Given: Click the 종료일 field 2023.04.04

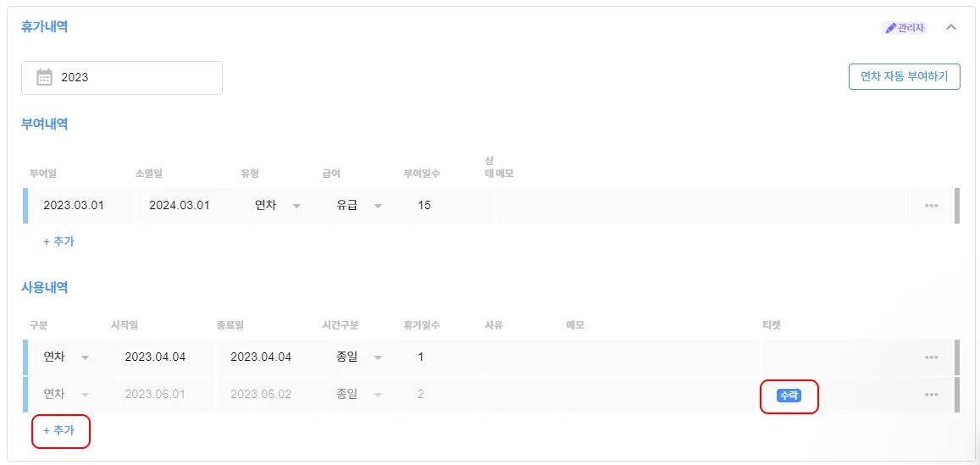Looking at the screenshot, I should click(x=267, y=357).
